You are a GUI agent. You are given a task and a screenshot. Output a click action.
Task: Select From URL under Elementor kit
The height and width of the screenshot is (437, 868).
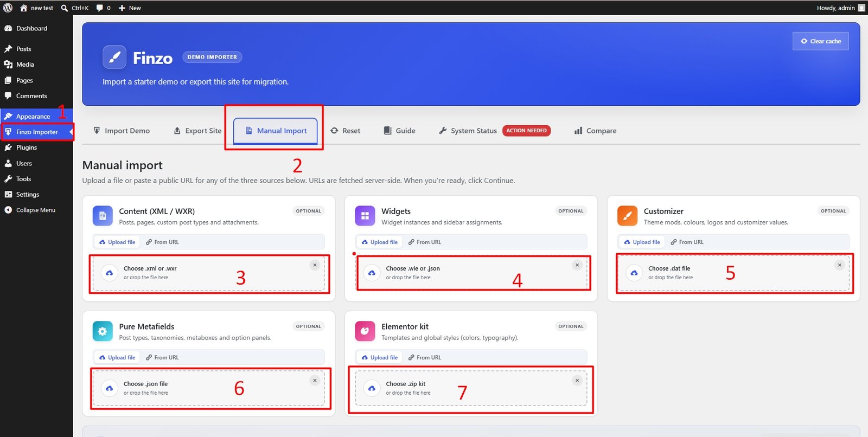(425, 358)
